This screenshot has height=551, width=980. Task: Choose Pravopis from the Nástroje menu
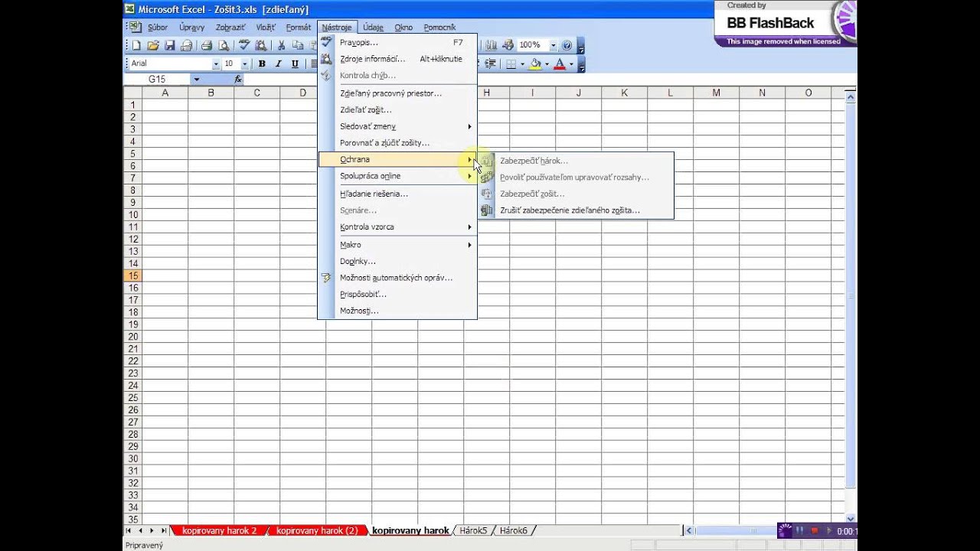(x=397, y=43)
